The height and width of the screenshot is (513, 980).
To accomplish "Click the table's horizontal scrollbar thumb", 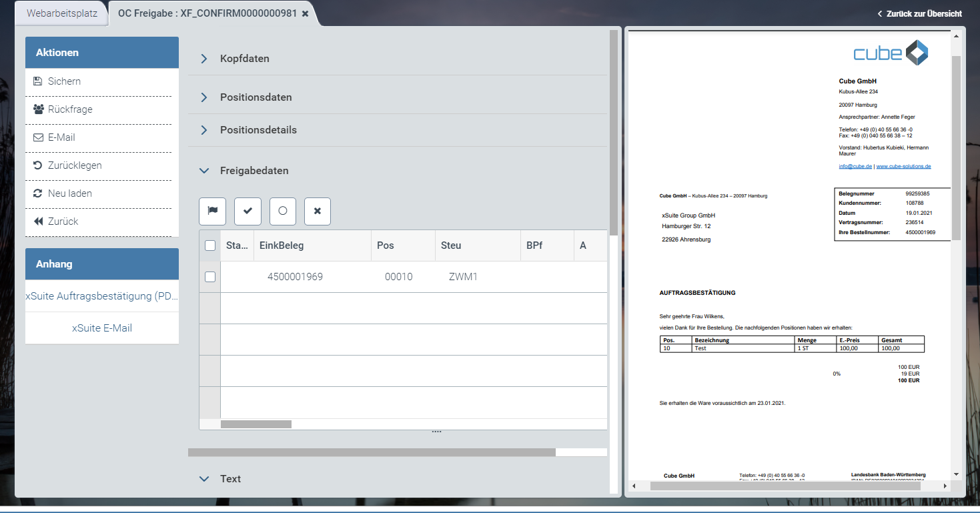I will pyautogui.click(x=256, y=424).
